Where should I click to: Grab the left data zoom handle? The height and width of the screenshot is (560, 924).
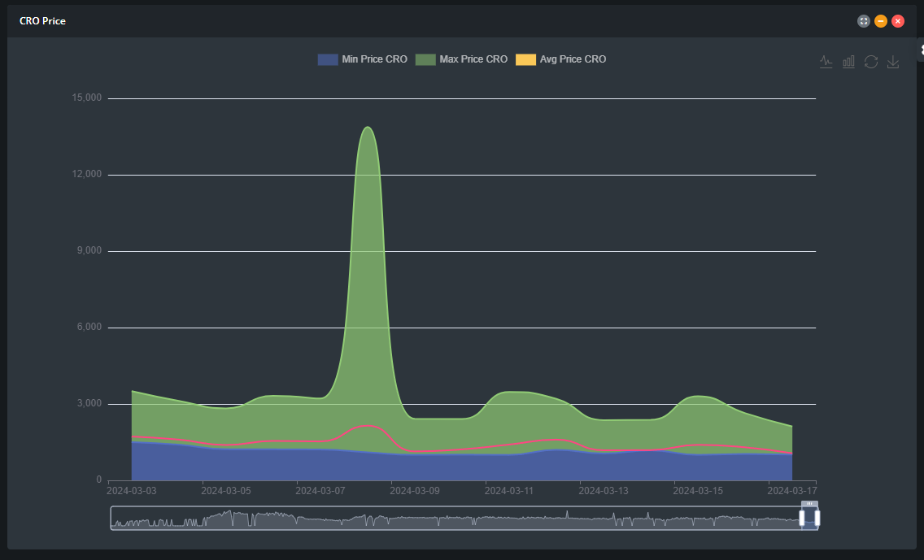tap(802, 519)
